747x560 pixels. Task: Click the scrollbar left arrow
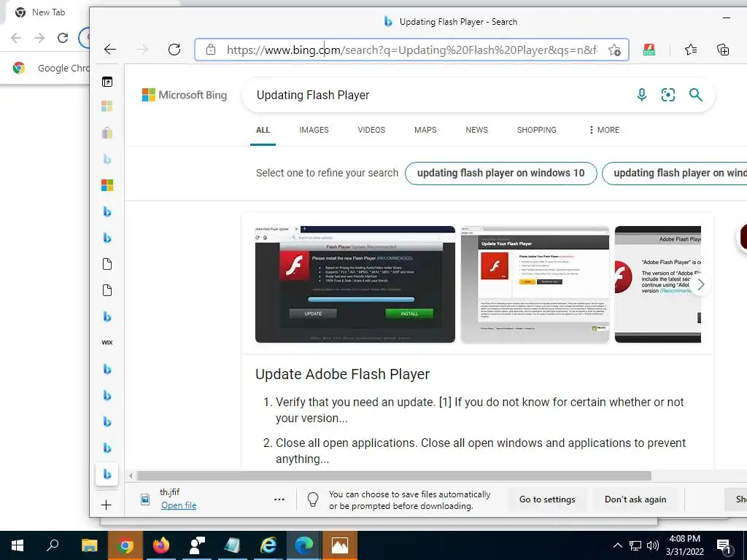click(x=131, y=475)
